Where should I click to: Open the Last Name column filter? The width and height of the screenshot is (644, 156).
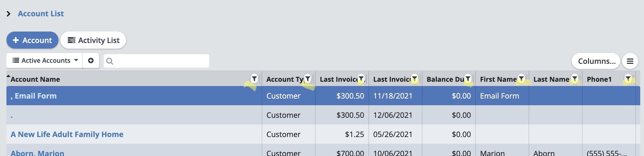click(x=575, y=78)
